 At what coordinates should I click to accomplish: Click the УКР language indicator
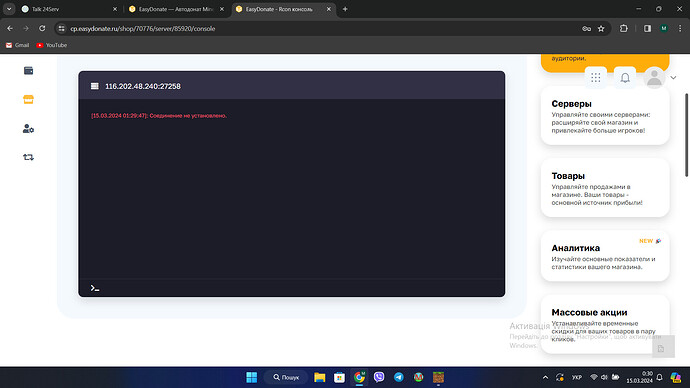[577, 377]
